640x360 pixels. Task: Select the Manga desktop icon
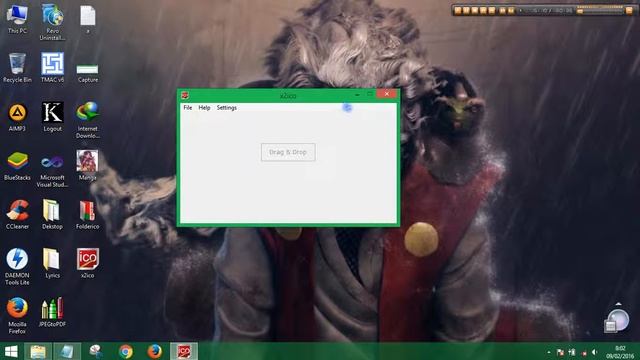[88, 166]
